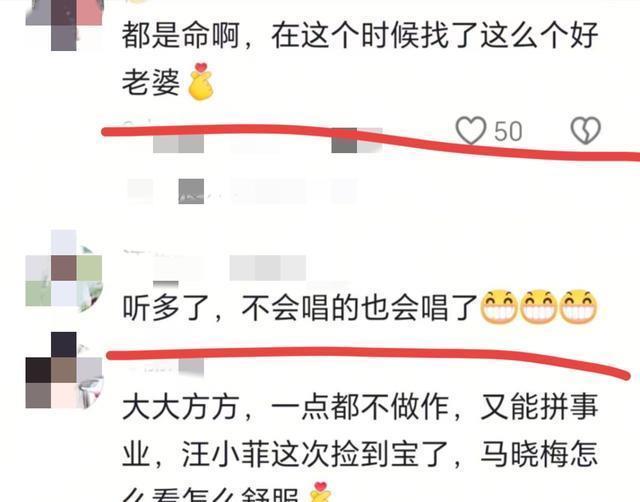Open the first commenter's pixelated pink avatar
The height and width of the screenshot is (502, 640).
64,25
